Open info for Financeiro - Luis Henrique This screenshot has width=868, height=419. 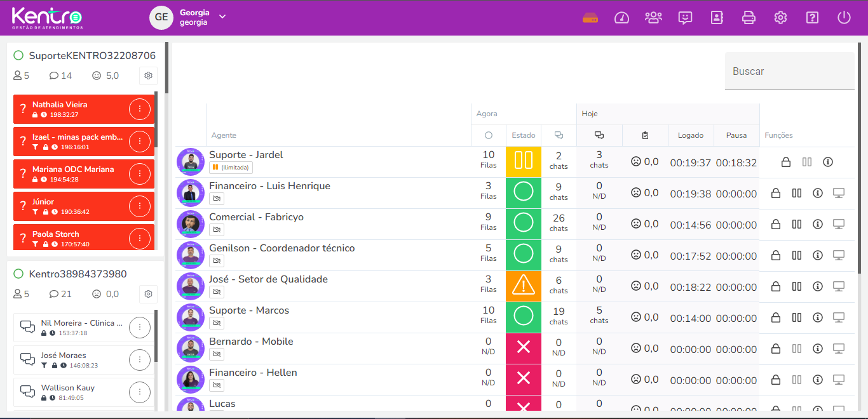(x=818, y=193)
